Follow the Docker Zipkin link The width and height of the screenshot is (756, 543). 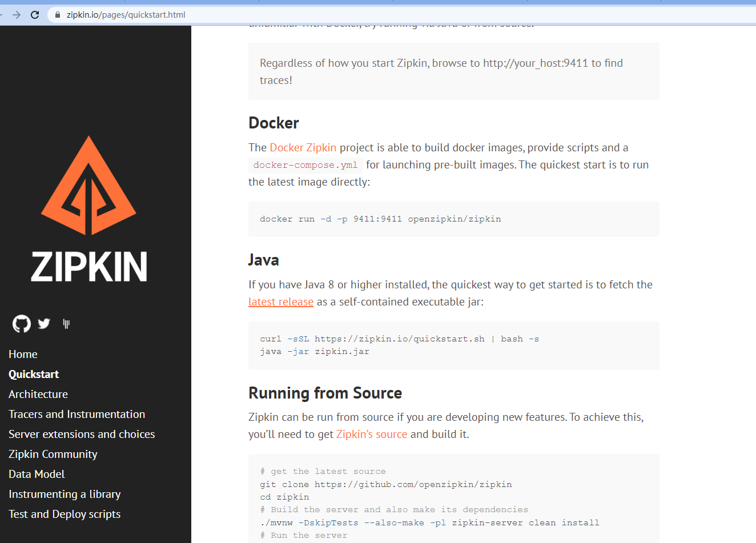(x=303, y=147)
